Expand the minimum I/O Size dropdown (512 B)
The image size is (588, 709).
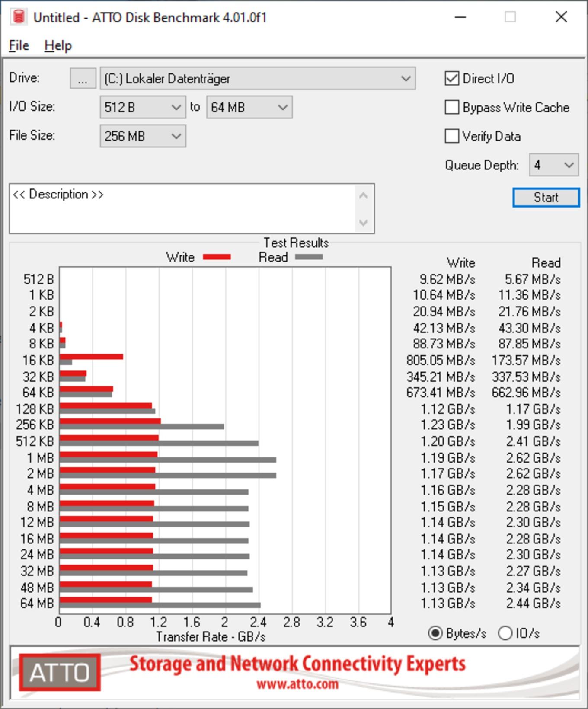pos(143,107)
